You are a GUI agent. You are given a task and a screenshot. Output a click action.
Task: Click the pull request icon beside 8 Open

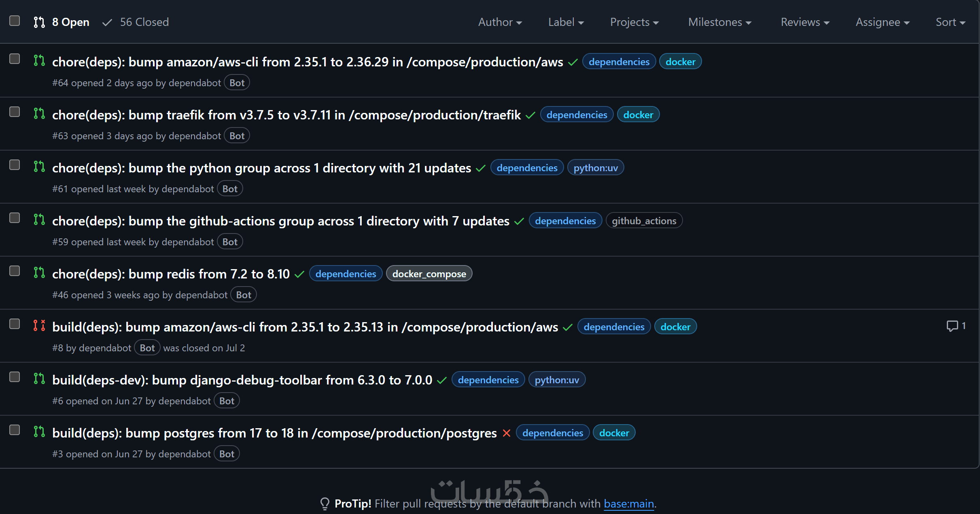coord(39,22)
